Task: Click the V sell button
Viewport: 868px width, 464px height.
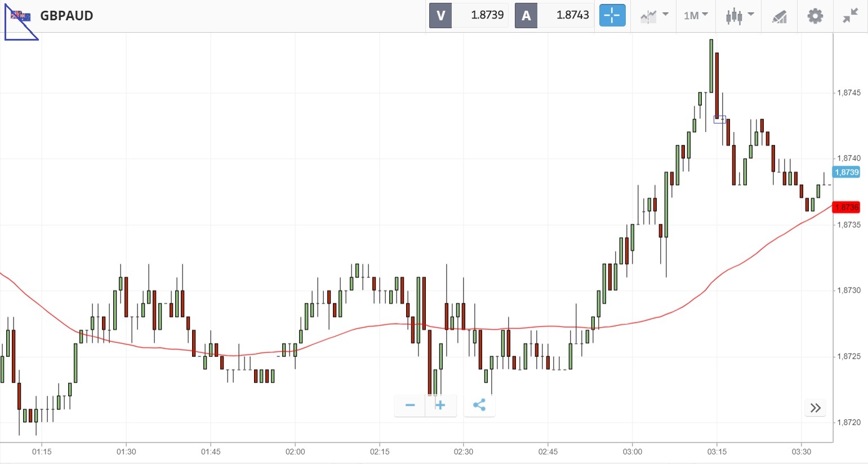Action: click(x=440, y=16)
